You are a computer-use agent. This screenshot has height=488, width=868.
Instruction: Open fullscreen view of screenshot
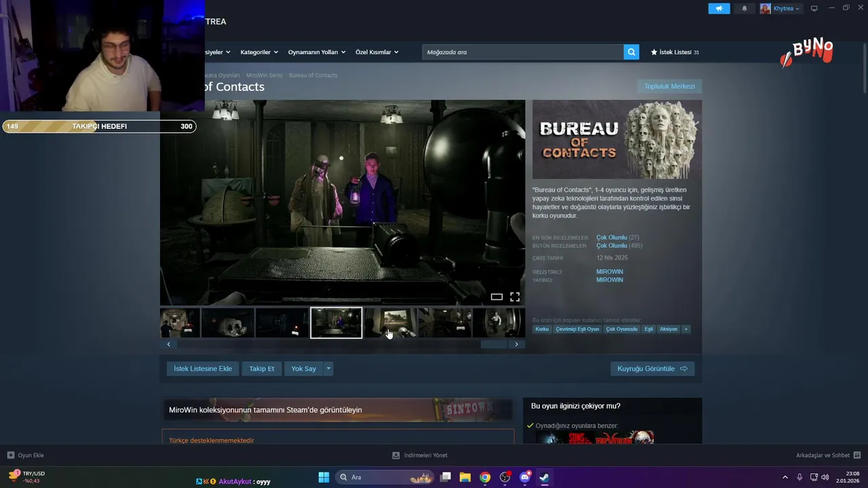515,297
